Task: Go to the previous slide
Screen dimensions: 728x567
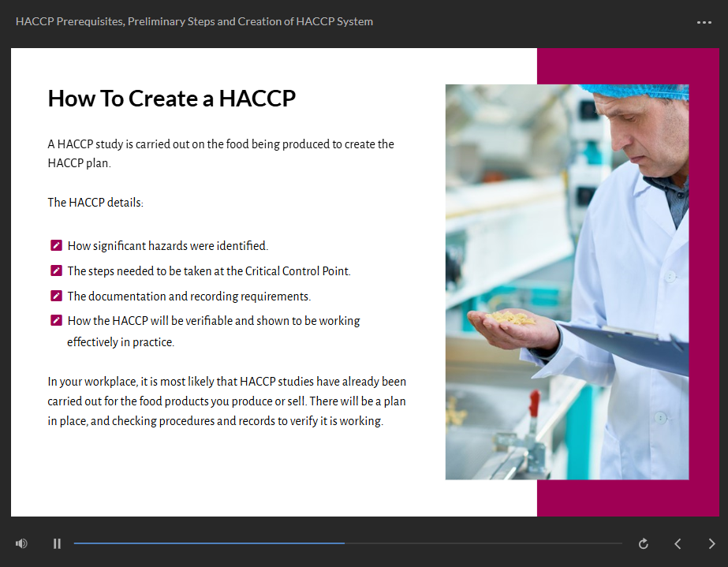Action: coord(678,543)
